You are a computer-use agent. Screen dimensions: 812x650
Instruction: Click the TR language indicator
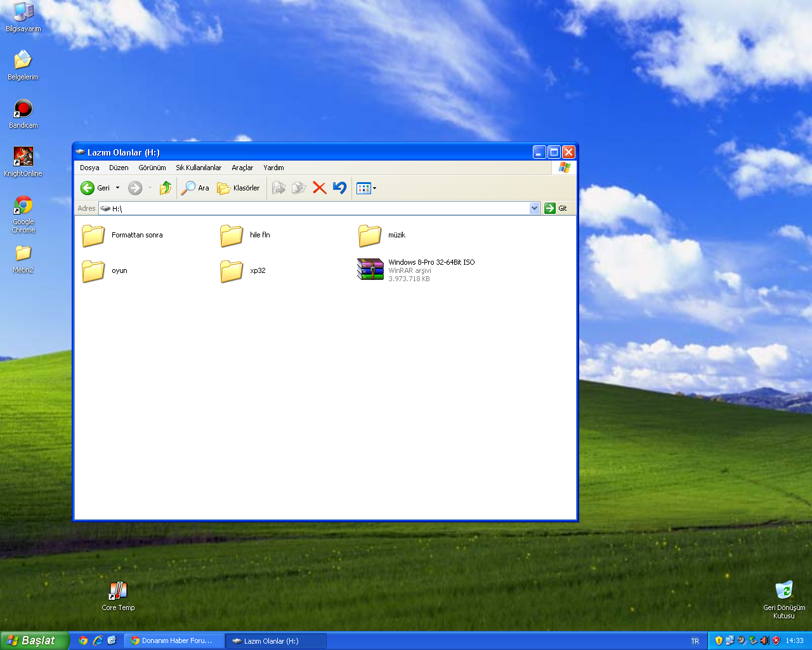(695, 641)
